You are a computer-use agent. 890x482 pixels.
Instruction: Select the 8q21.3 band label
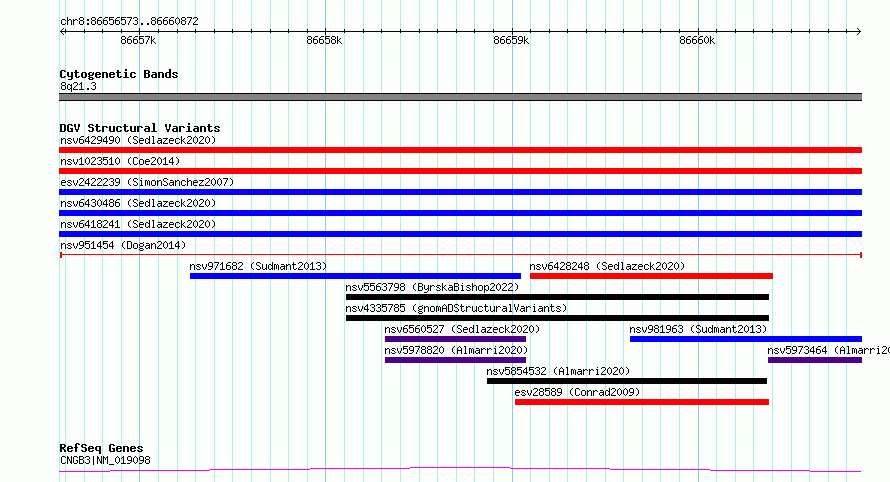(x=78, y=86)
